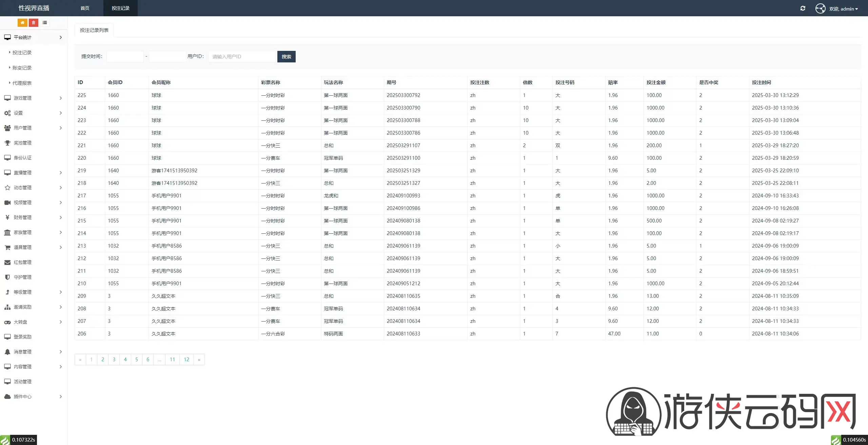Click the list view icon button
Screen dimensions: 868x445
tap(45, 23)
